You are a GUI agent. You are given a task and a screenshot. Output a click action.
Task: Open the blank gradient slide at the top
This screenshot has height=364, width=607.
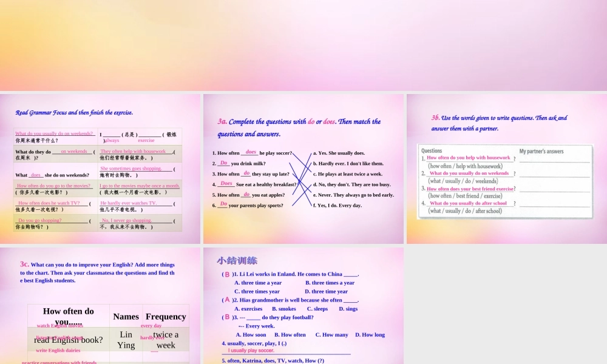303,45
